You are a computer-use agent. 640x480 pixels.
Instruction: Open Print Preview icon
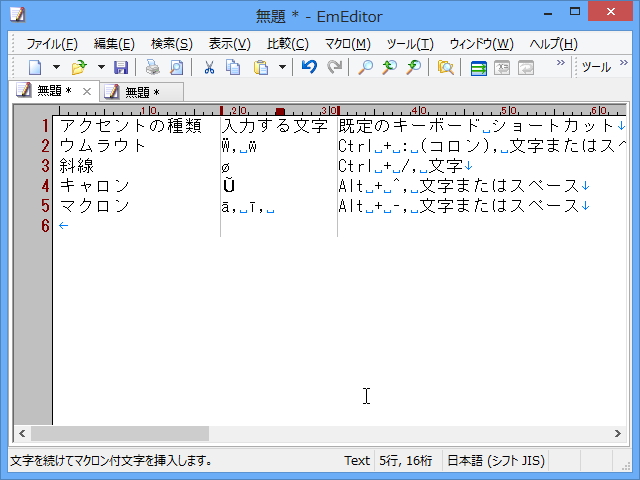pos(177,67)
